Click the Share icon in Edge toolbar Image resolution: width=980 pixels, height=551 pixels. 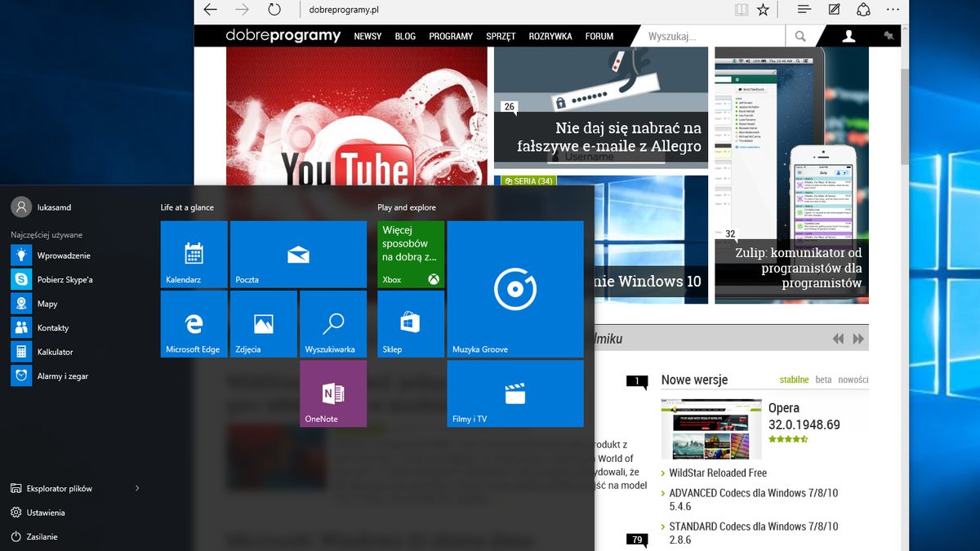pos(863,10)
